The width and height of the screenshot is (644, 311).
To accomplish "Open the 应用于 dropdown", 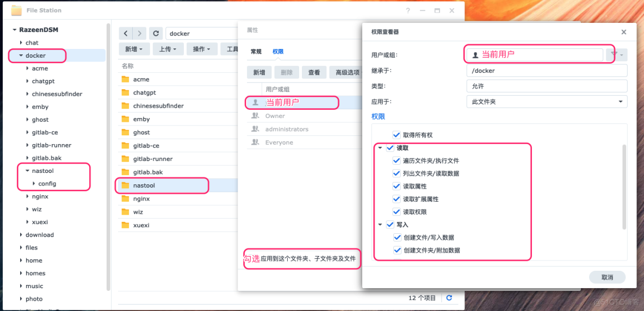I will tap(547, 101).
